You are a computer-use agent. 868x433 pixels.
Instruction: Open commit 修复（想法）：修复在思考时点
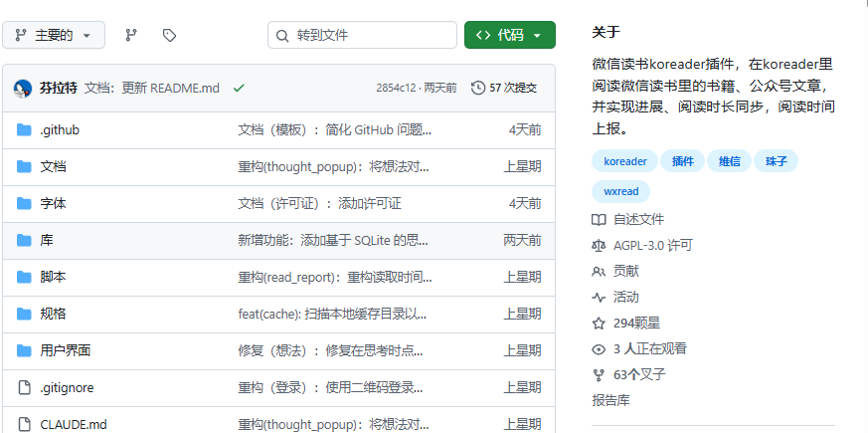pos(330,350)
